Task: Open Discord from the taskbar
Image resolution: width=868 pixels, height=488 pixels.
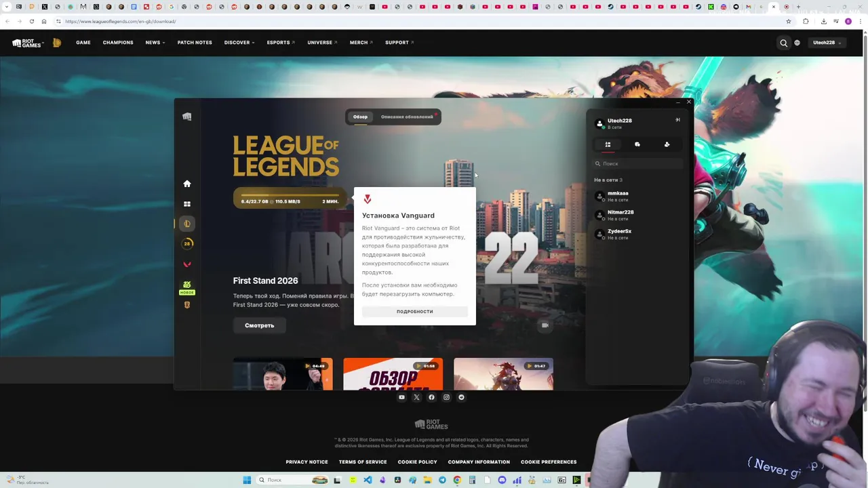Action: click(x=502, y=480)
